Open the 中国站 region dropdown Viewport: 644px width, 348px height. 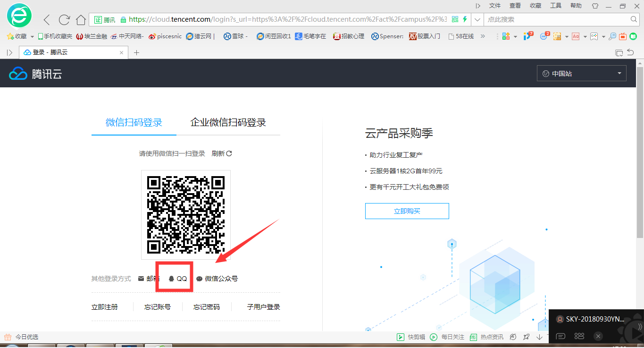(582, 74)
